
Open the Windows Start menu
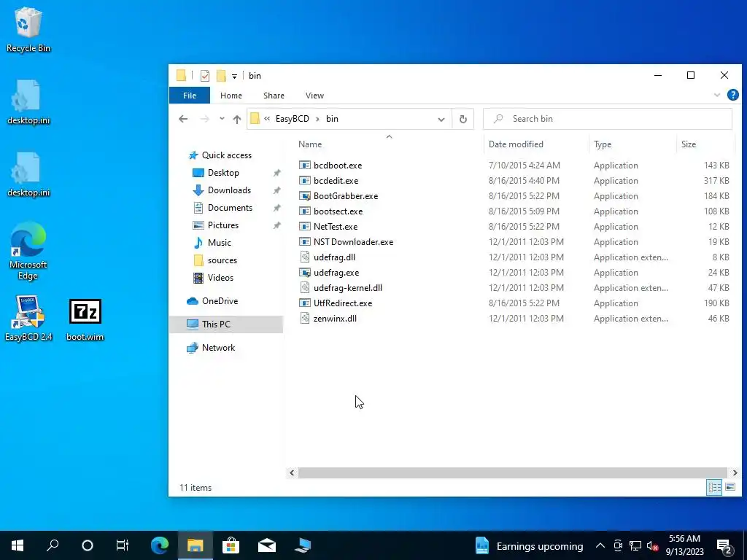tap(18, 545)
